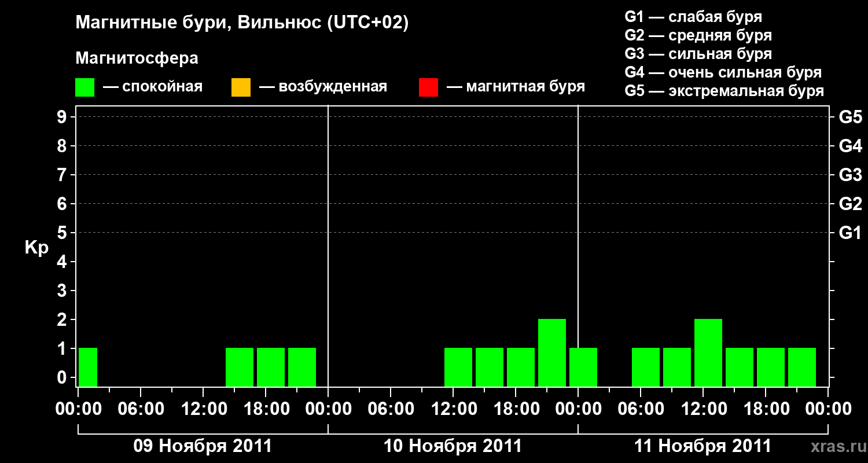The height and width of the screenshot is (463, 868).
Task: Click the 12:00 time label under 09 November
Action: 203,409
